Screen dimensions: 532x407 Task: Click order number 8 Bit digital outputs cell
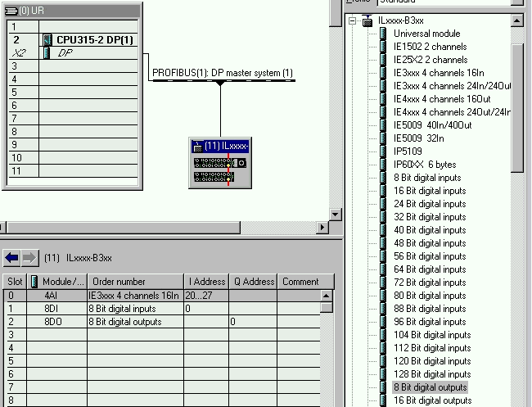(x=135, y=322)
